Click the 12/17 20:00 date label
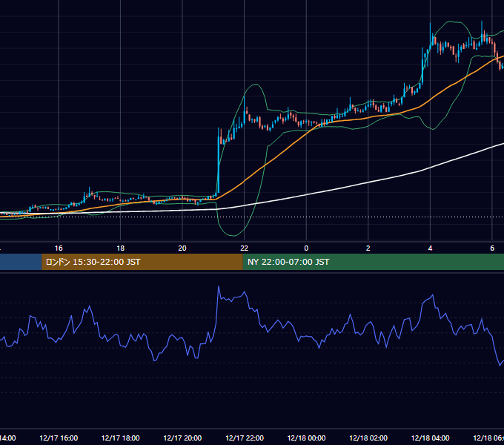Viewport: 504px width, 445px height. (x=182, y=438)
